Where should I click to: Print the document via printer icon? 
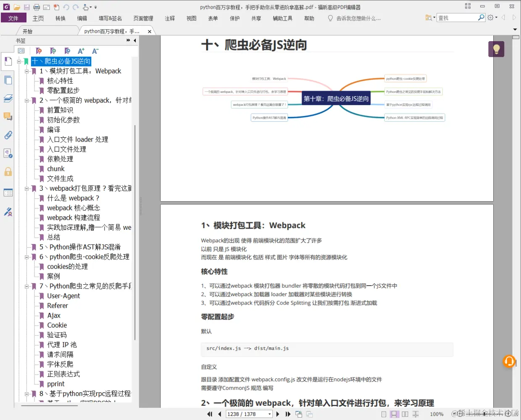click(x=37, y=7)
